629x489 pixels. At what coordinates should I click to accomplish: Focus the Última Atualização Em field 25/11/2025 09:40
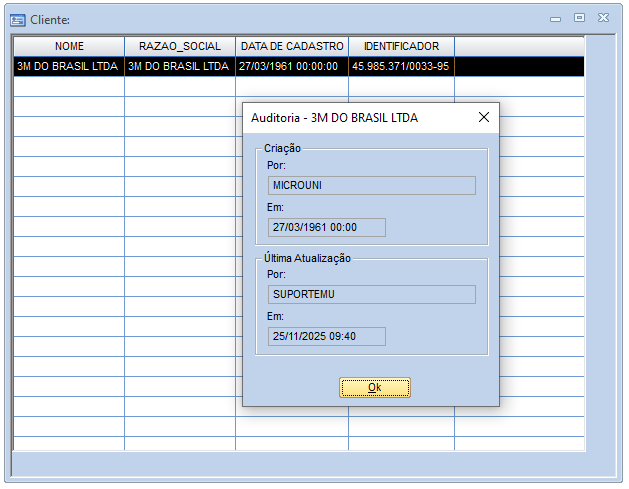click(326, 336)
